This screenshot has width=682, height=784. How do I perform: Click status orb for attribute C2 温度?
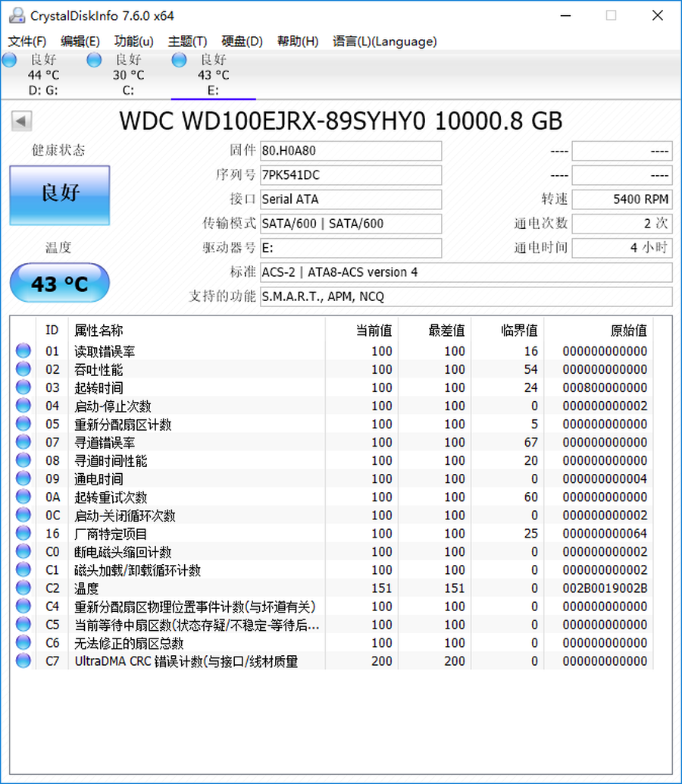coord(23,588)
